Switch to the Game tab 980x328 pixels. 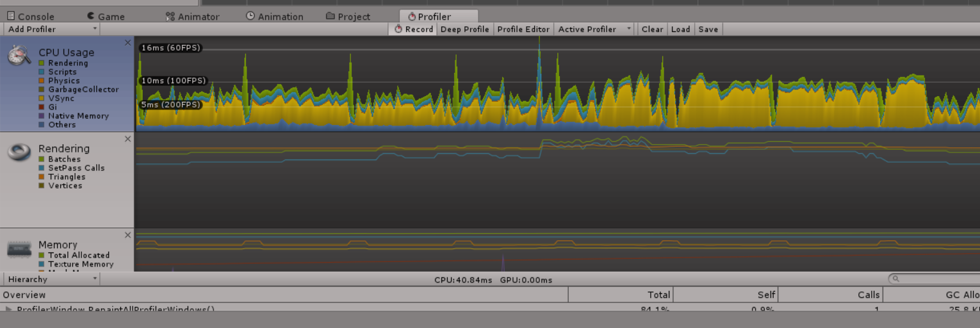[x=105, y=17]
